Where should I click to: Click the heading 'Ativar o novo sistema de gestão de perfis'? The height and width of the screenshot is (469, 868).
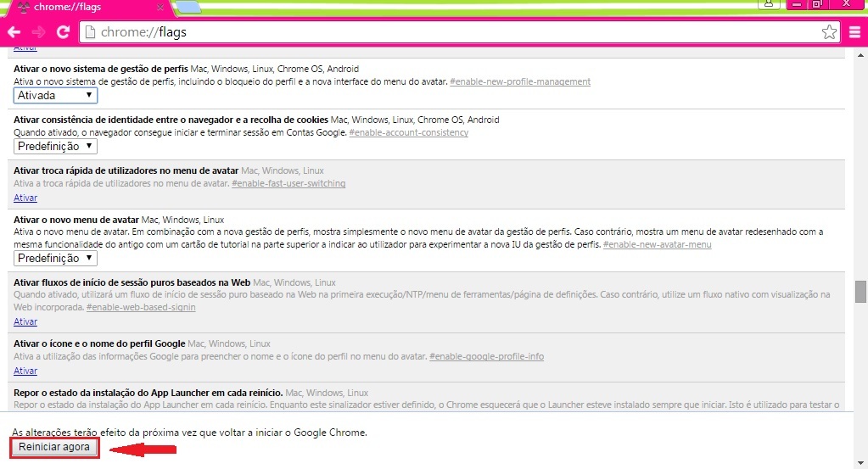click(101, 69)
